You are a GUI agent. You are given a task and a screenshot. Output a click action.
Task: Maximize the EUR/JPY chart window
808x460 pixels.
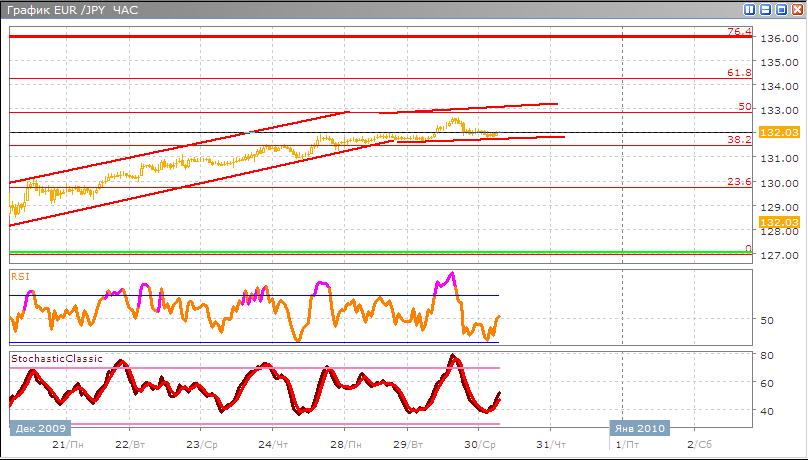coord(781,9)
